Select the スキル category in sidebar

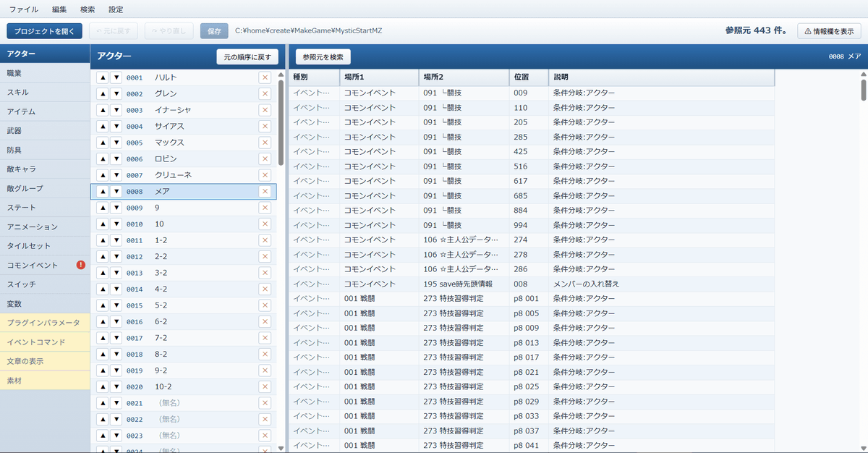point(45,93)
